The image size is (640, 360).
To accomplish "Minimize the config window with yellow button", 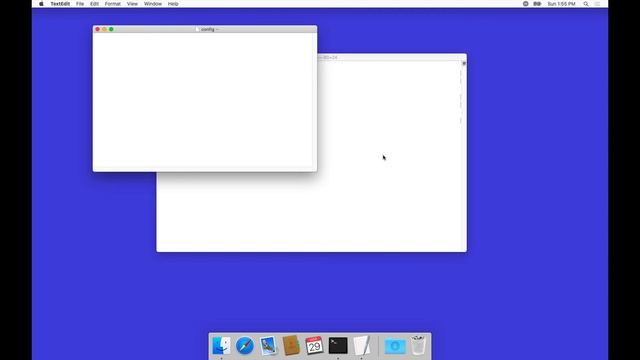I will [x=104, y=29].
